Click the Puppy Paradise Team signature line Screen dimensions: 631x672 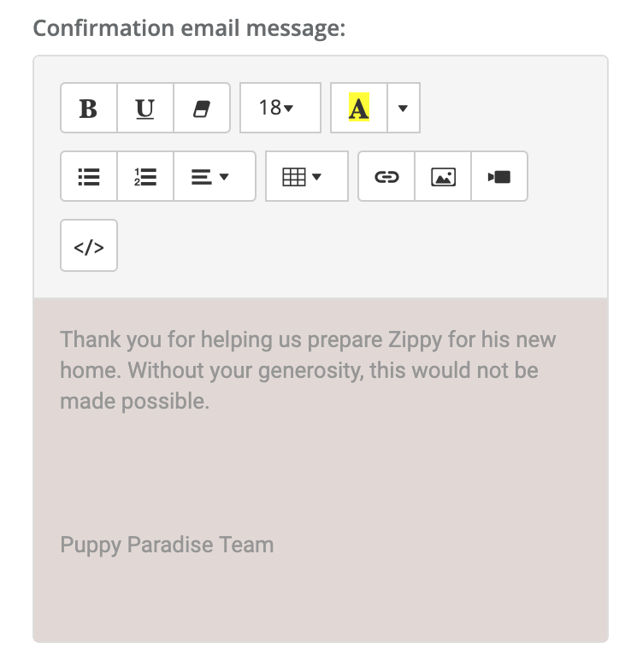[167, 545]
